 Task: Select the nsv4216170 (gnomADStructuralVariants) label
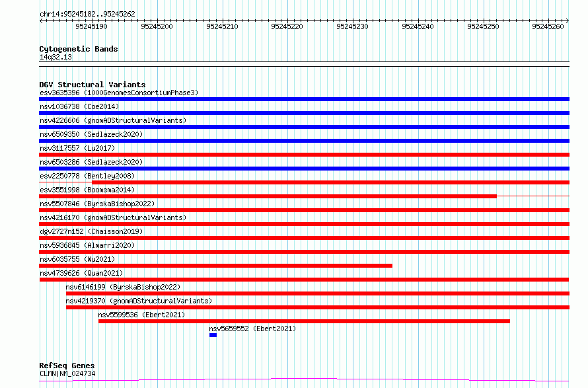[x=113, y=217]
